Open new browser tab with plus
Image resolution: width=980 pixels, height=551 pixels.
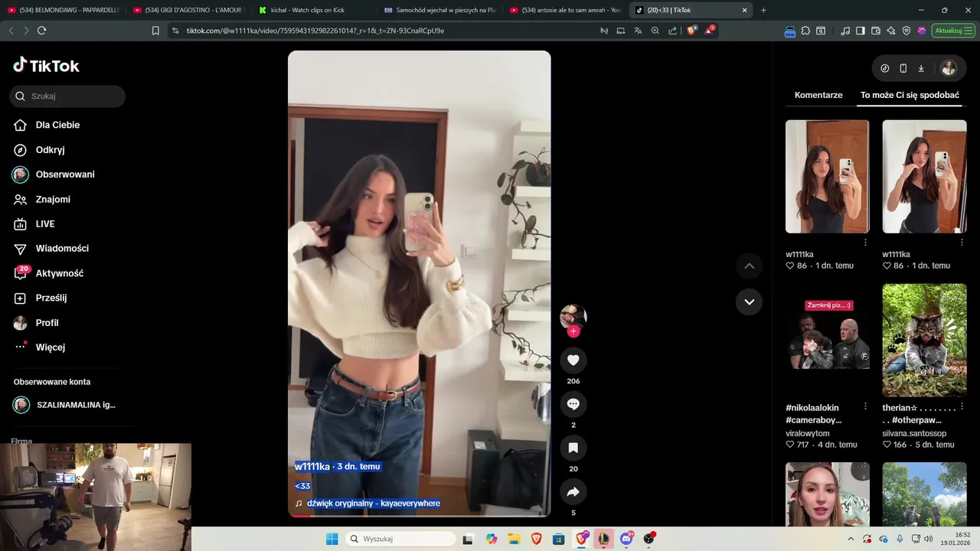tap(763, 10)
